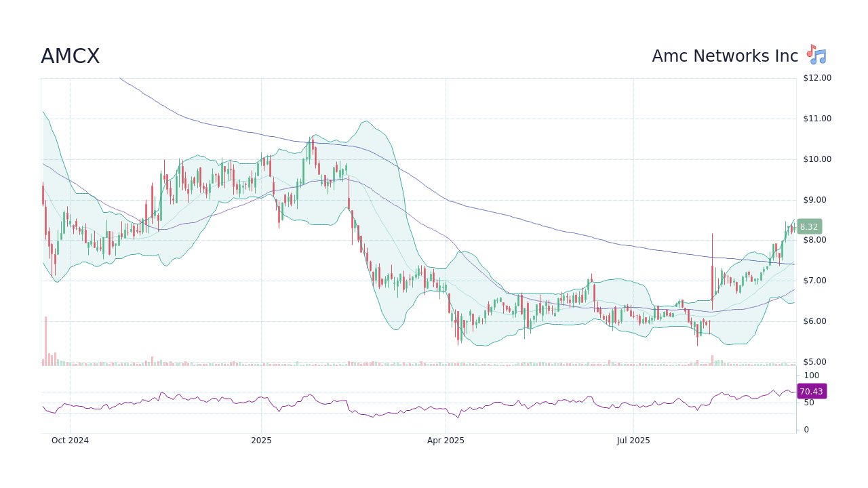Click the $10.00 price axis label

(x=817, y=159)
